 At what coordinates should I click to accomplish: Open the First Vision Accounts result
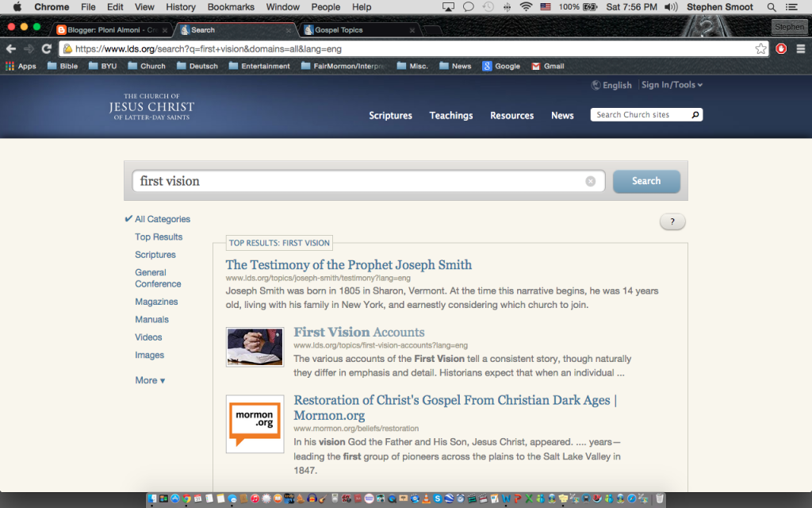pos(359,333)
